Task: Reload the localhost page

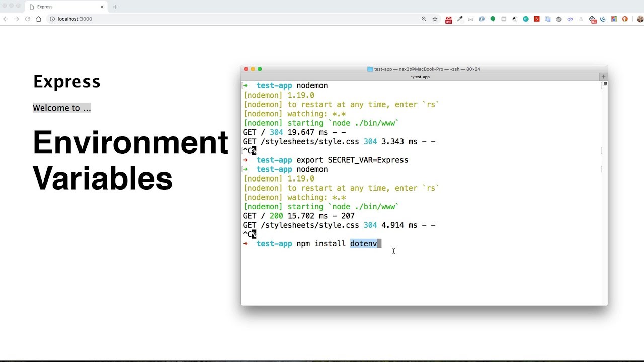Action: (27, 19)
